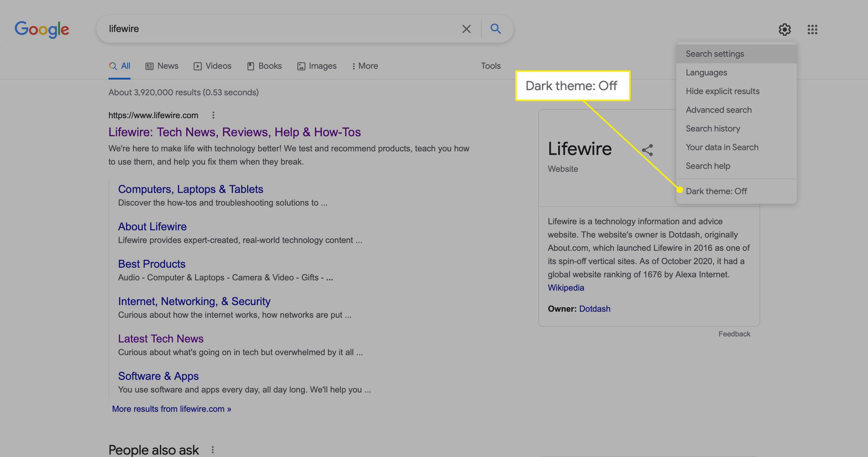Clear the search box with X icon
This screenshot has width=868, height=457.
pyautogui.click(x=467, y=29)
